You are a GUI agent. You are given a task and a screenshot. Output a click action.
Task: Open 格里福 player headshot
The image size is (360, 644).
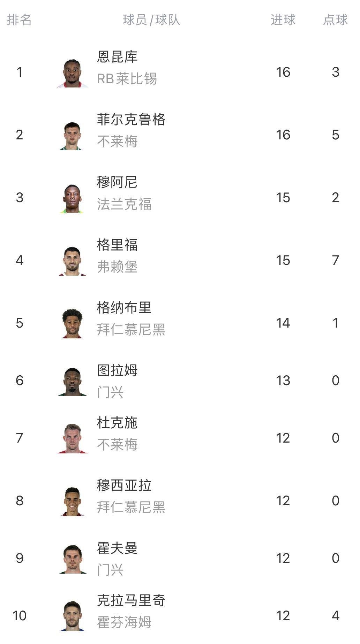[x=73, y=261]
